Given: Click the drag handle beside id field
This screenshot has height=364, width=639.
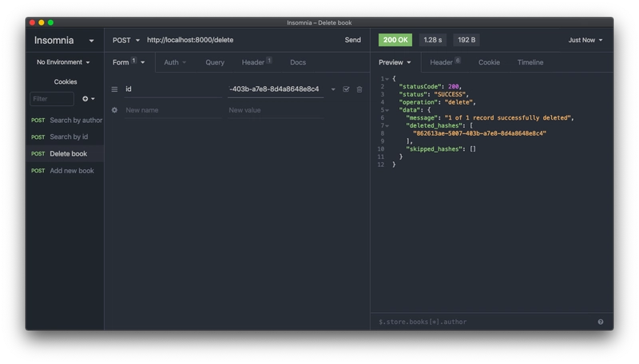Looking at the screenshot, I should point(114,89).
